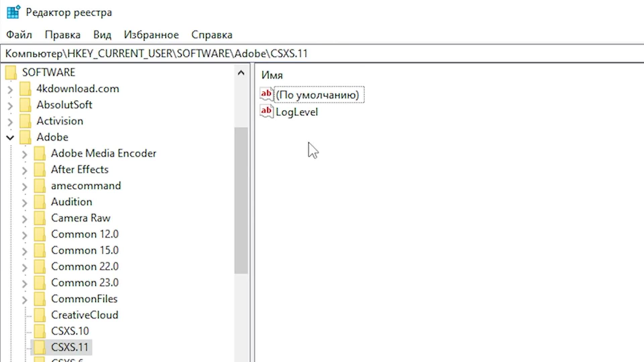Expand the Camera Raw key
Screen dimensions: 644x362
[x=24, y=219]
